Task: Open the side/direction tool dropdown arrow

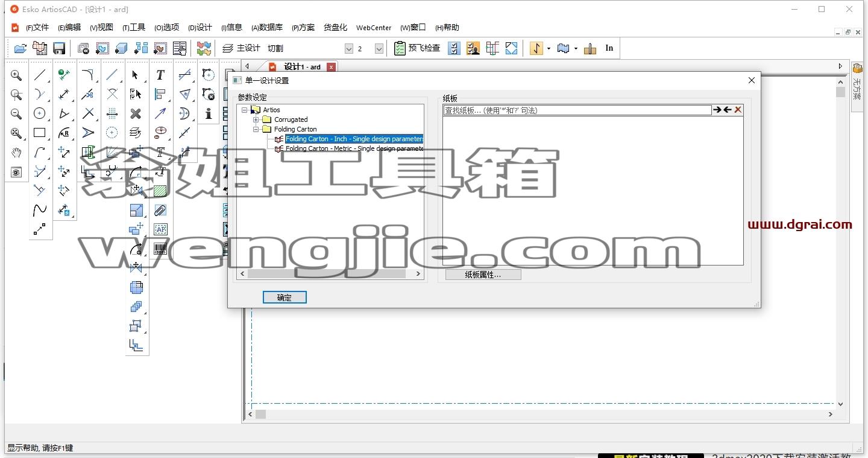Action: pyautogui.click(x=549, y=49)
